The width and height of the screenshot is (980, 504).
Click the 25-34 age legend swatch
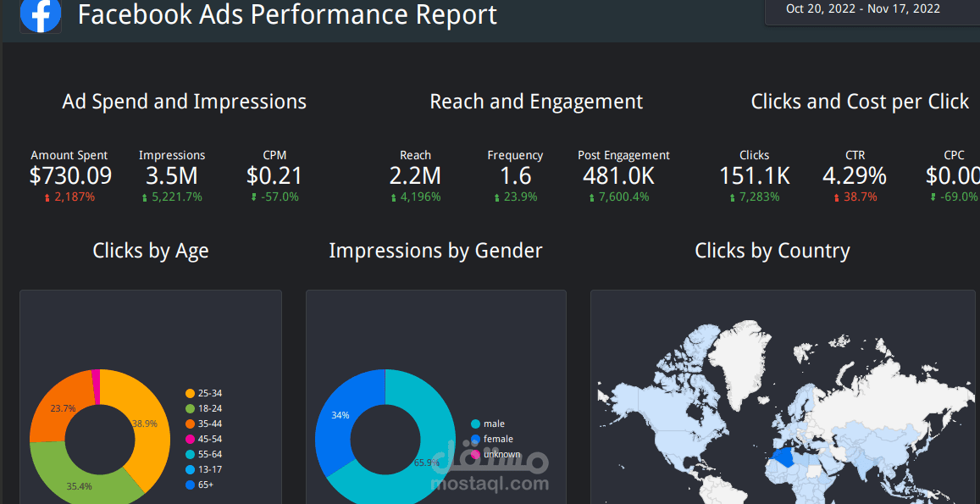[x=190, y=393]
